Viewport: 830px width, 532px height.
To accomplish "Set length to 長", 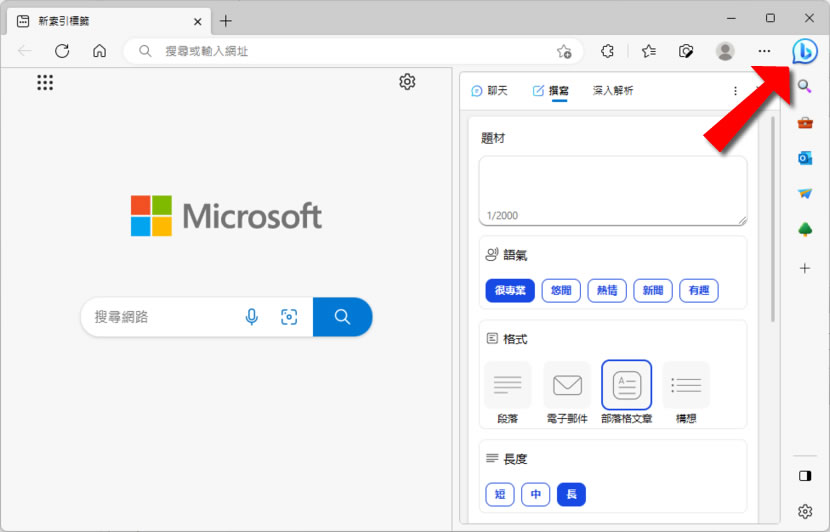I will 572,494.
